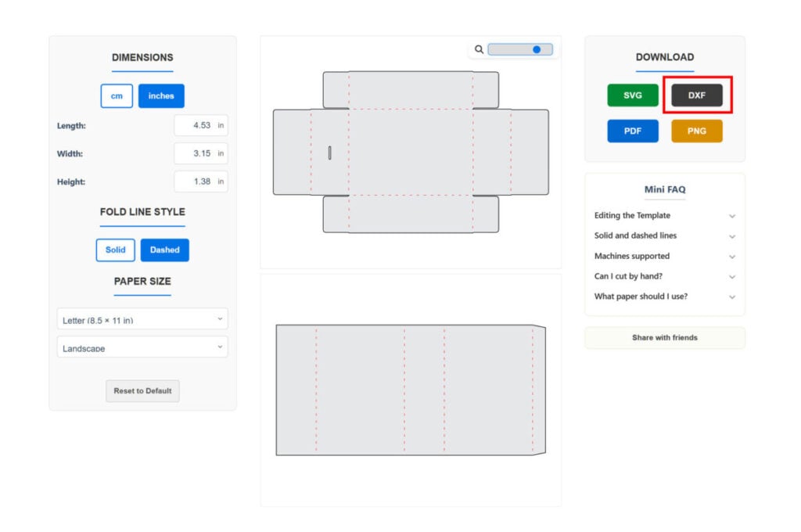Set fold line style to Solid
The height and width of the screenshot is (532, 801).
115,250
